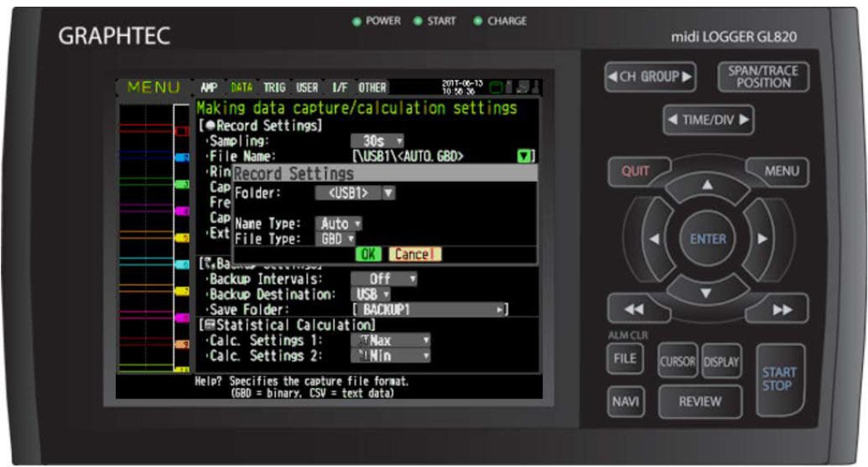Click the left direction key
Image resolution: width=868 pixels, height=467 pixels.
click(x=654, y=239)
